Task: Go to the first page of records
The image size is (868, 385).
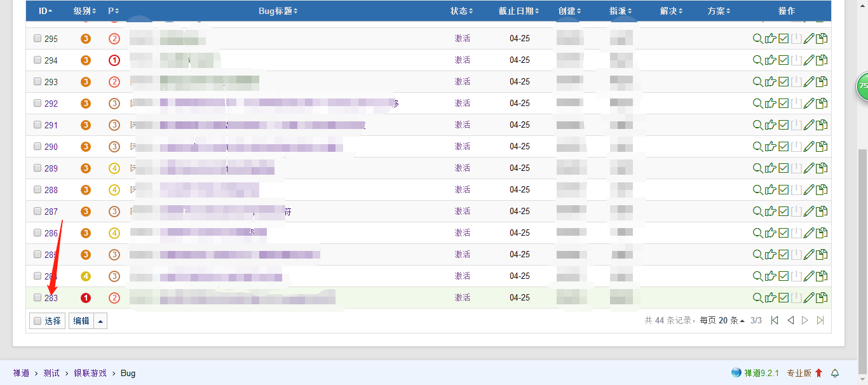Action: (x=775, y=321)
